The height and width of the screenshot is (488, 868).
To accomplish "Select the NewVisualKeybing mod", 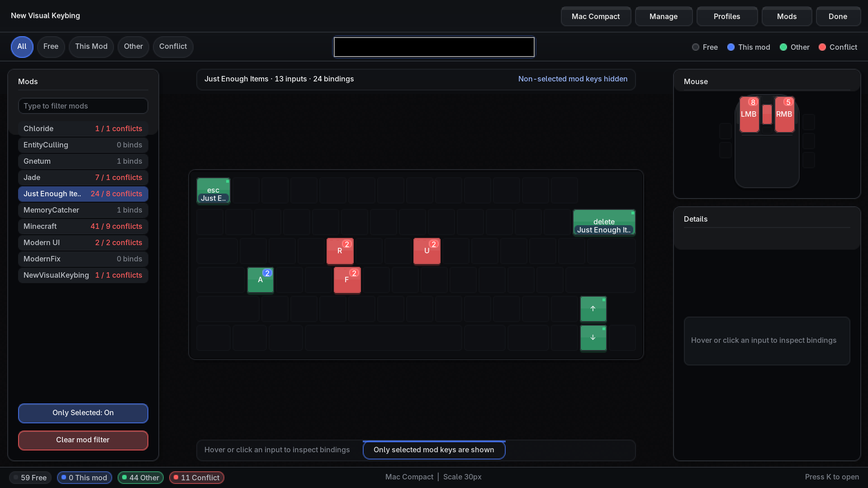I will 83,275.
